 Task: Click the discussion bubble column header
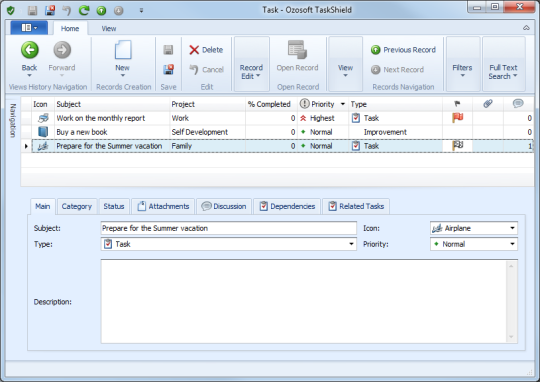pos(518,104)
